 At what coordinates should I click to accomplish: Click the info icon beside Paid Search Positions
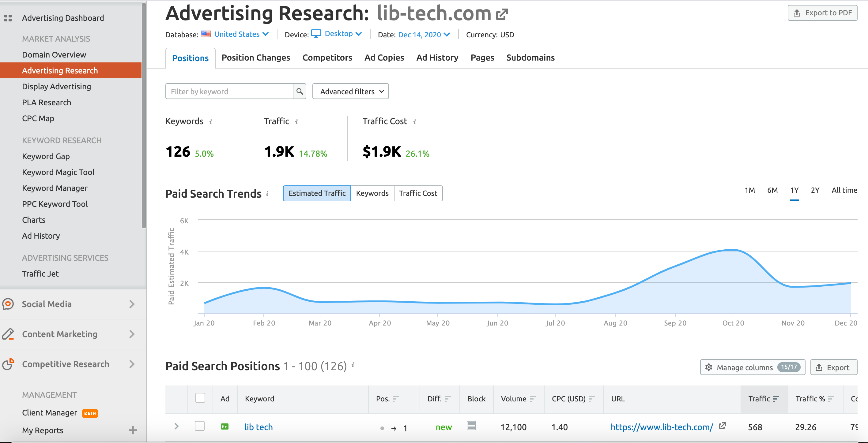[353, 365]
